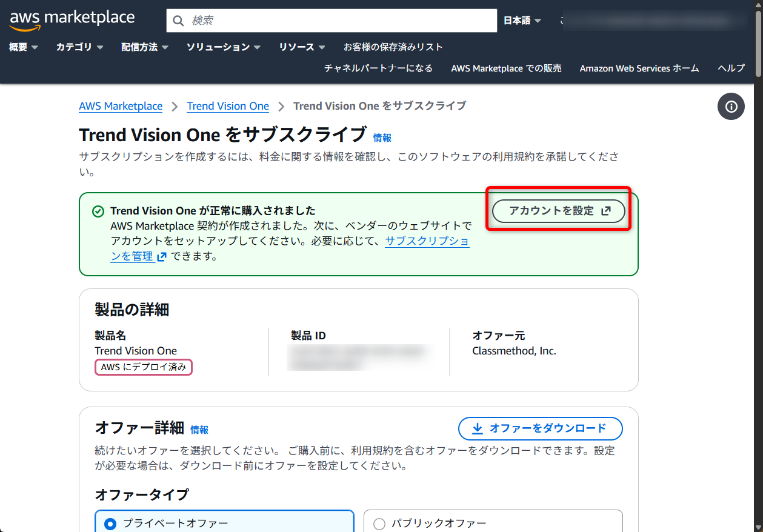Click the search magnifier icon
This screenshot has height=532, width=763.
coord(178,21)
